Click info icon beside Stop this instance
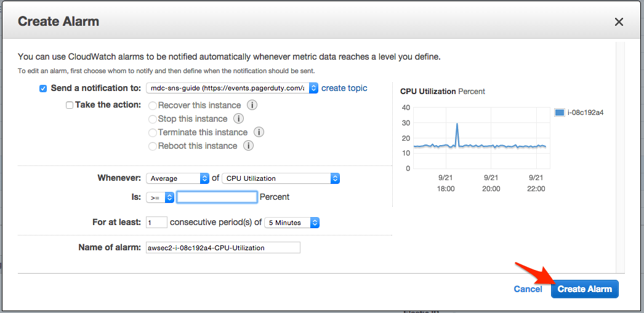The width and height of the screenshot is (644, 313). 238,119
